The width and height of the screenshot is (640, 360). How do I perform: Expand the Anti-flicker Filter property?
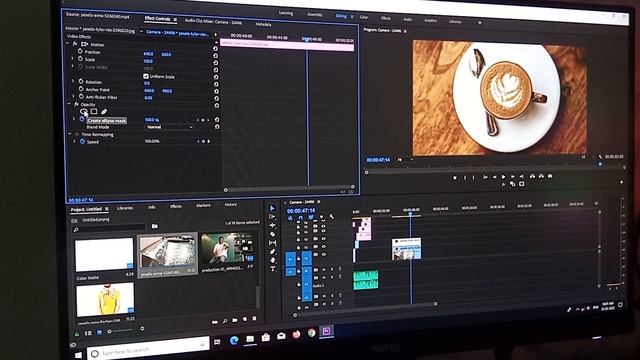(x=73, y=96)
